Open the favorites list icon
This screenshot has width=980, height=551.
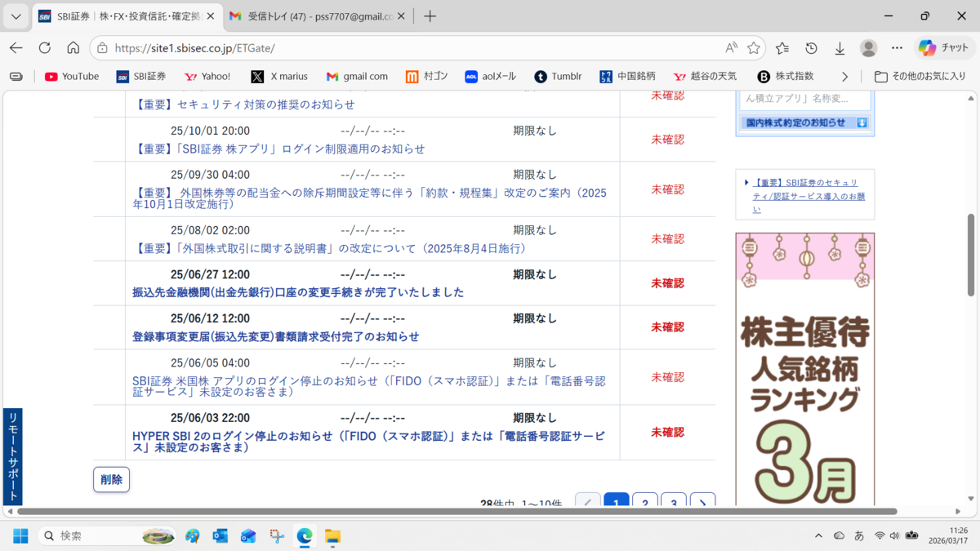[x=782, y=48]
